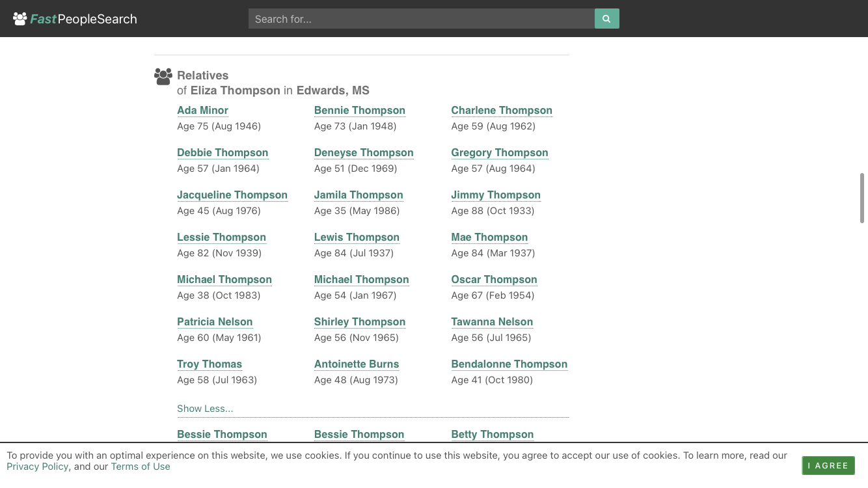868x488 pixels.
Task: Open Tawanna Nelson's profile
Action: tap(492, 321)
